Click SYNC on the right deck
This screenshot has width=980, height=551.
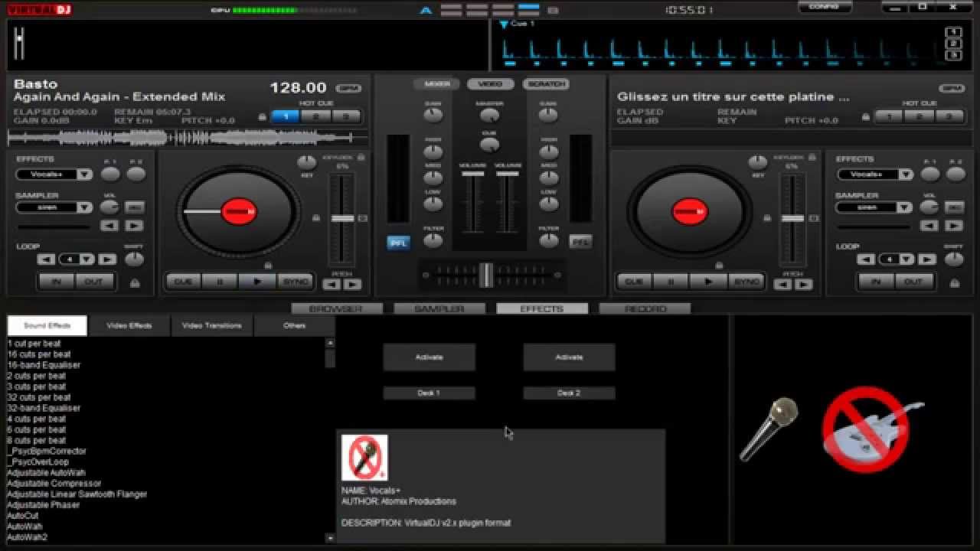[x=746, y=282]
